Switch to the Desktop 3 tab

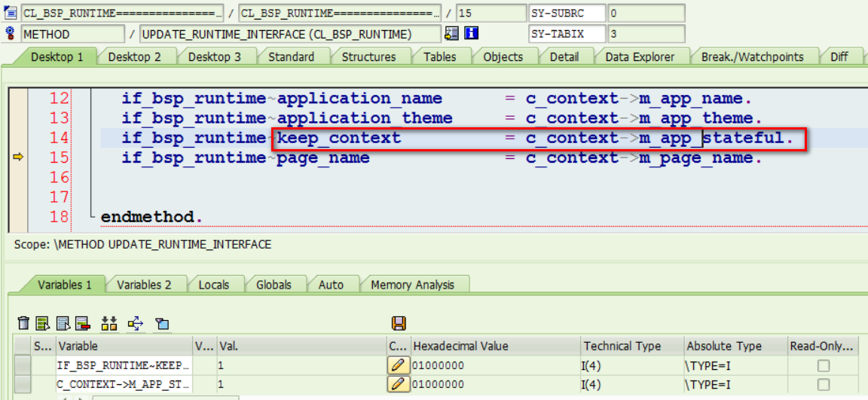[215, 57]
